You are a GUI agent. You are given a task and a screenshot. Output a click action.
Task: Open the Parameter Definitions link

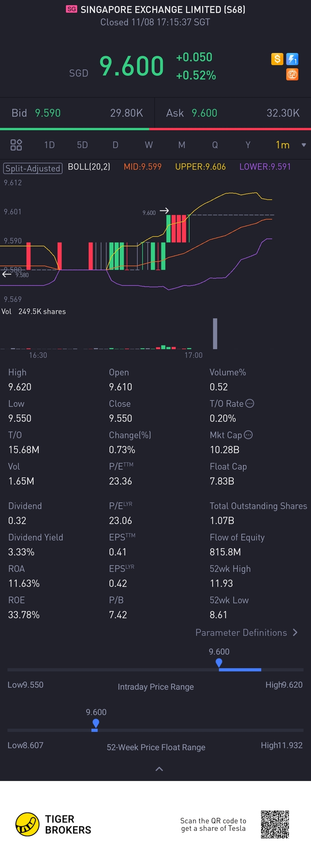246,632
